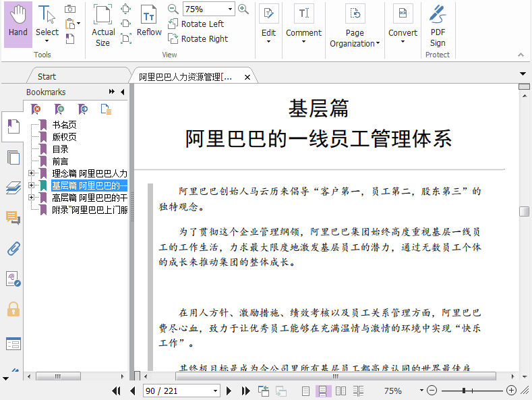Go to bookmark 前言
Viewport: 532px width, 400px height.
click(61, 161)
